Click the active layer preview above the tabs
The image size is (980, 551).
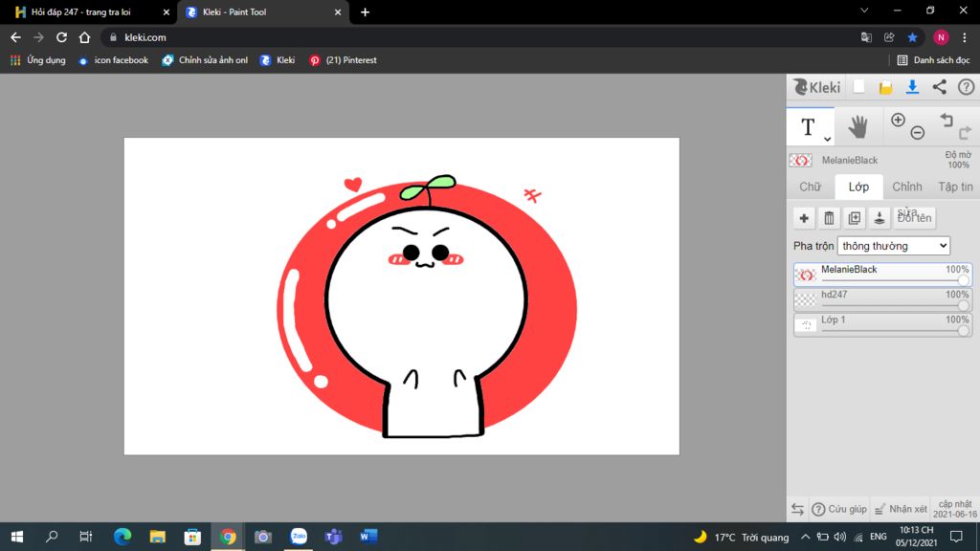click(801, 161)
